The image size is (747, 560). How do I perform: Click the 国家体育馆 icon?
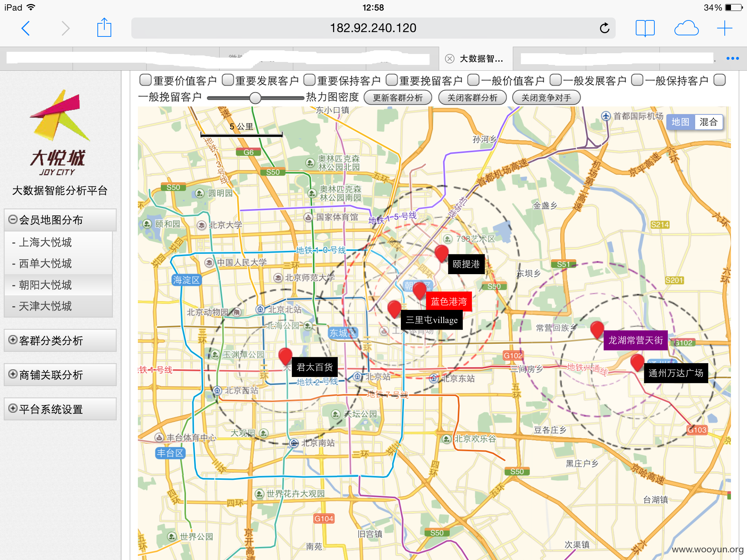tap(308, 218)
